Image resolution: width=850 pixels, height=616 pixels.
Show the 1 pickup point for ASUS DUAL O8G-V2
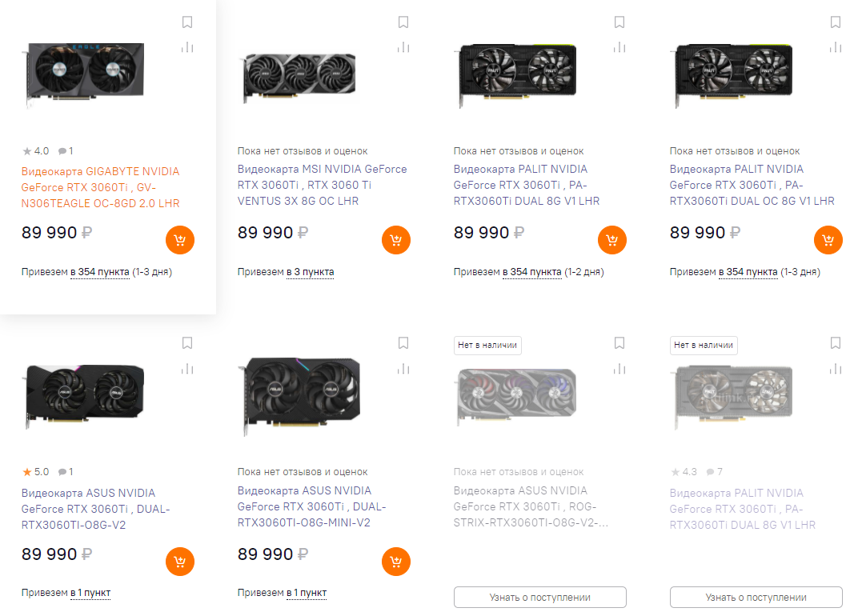click(90, 593)
